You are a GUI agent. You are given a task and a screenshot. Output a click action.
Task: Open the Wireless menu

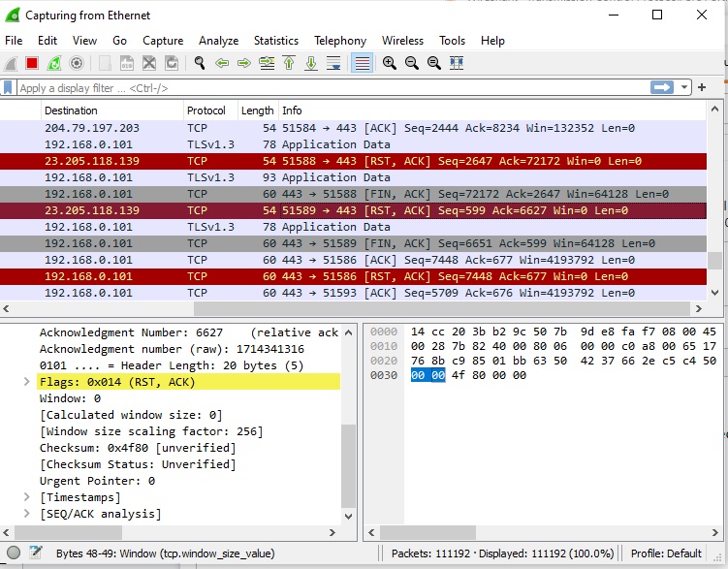(402, 41)
